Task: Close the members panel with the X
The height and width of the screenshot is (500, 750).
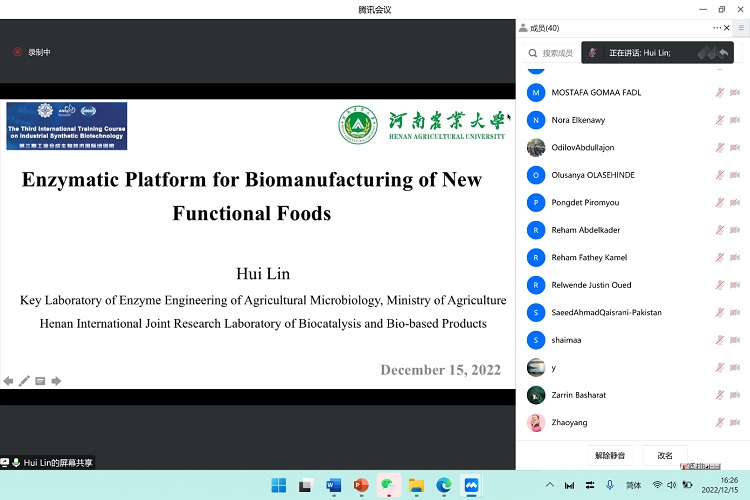Action: click(x=728, y=28)
